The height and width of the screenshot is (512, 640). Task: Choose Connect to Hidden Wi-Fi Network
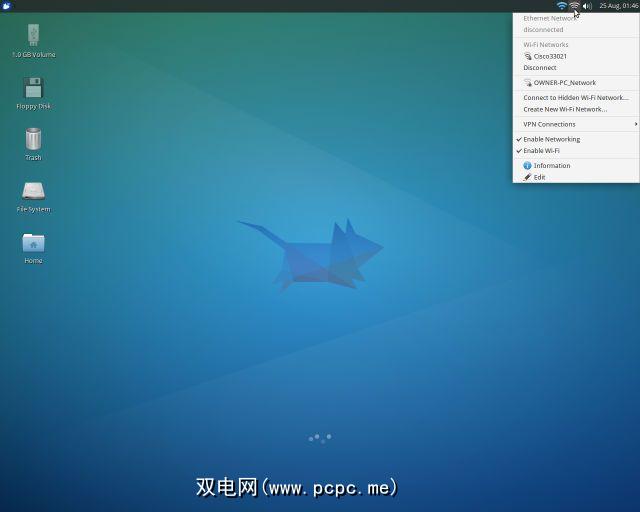[576, 98]
